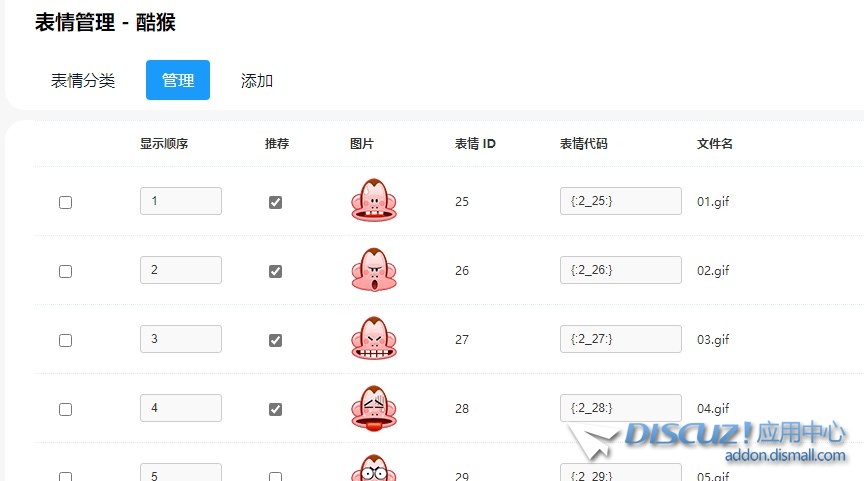Click the emoticon code field {:2_26:}
This screenshot has width=864, height=481.
[x=620, y=270]
